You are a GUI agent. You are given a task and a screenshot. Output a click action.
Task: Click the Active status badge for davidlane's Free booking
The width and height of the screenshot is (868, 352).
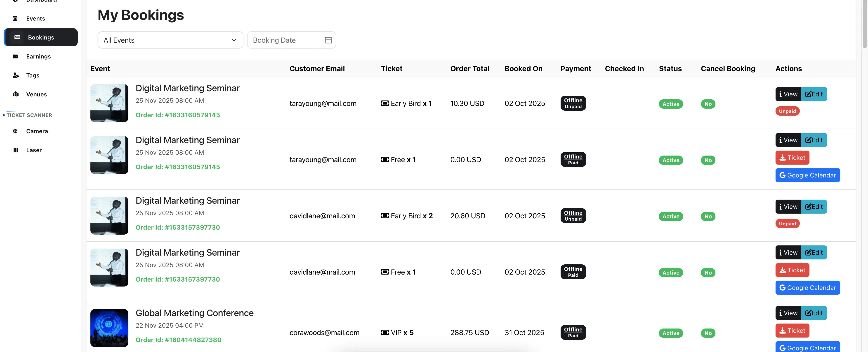pyautogui.click(x=671, y=273)
